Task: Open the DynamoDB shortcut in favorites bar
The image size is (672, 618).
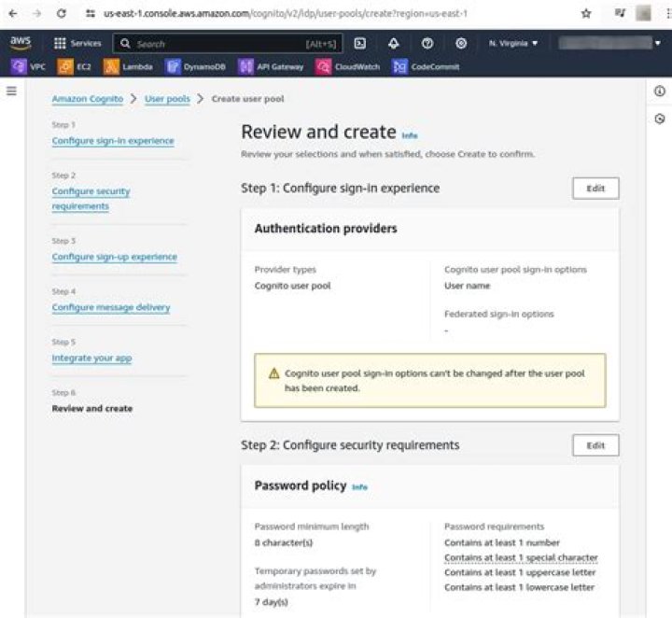Action: coord(195,66)
